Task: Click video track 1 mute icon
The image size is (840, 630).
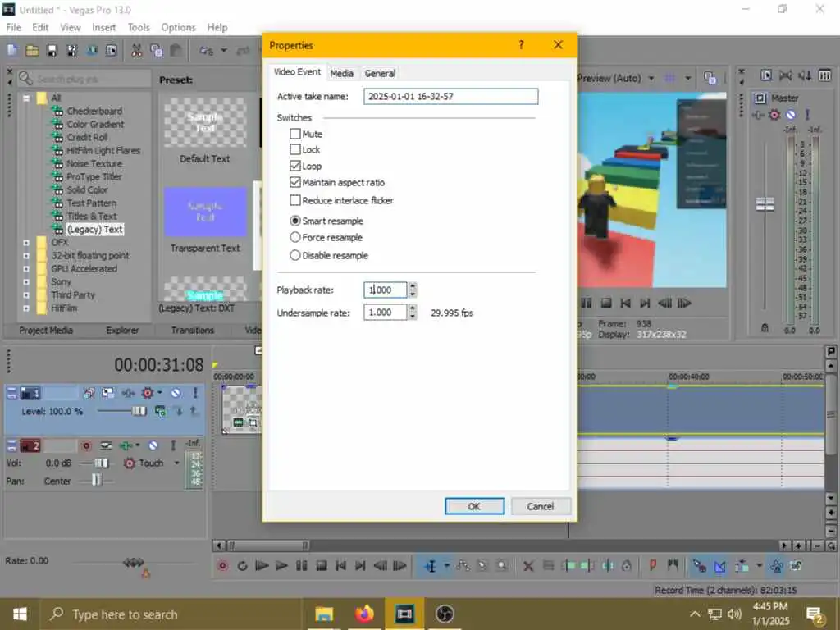Action: [x=176, y=393]
